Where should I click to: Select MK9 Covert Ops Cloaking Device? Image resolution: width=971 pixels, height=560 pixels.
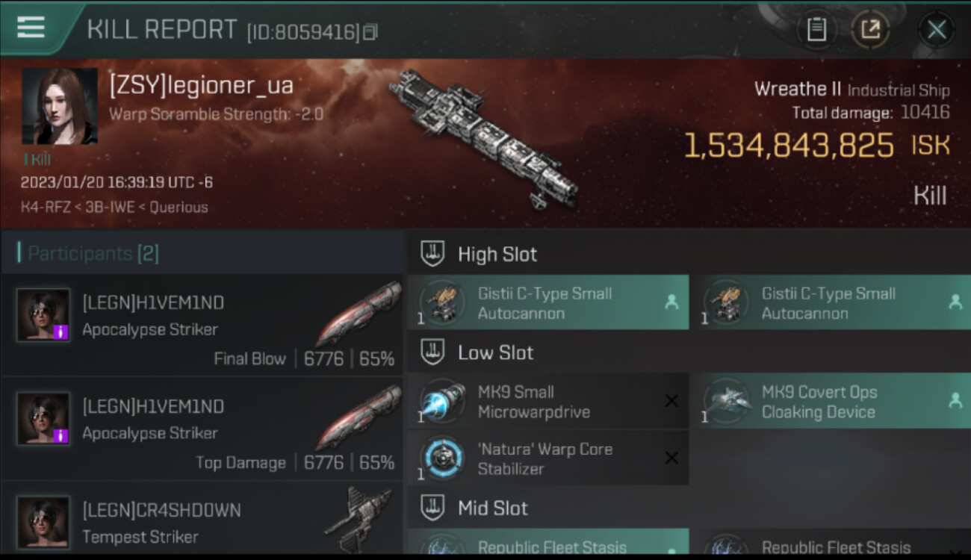point(830,401)
